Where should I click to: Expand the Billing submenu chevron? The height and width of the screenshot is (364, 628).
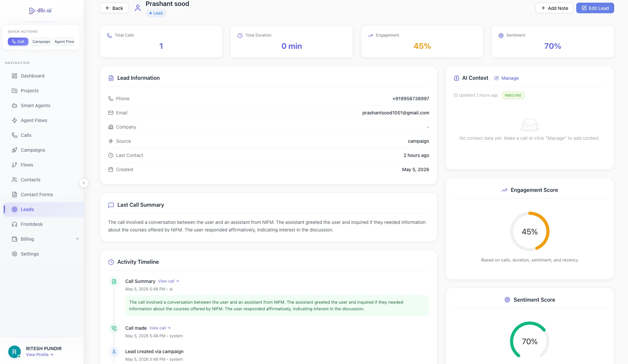coord(77,239)
